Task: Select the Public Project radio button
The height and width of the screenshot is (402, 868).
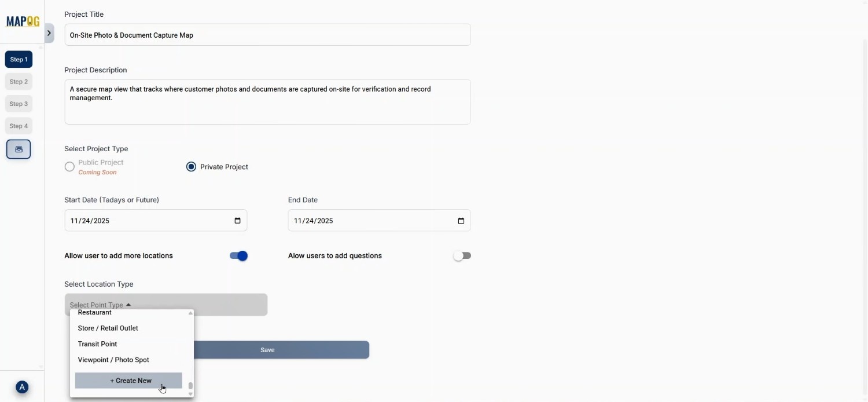Action: click(69, 166)
